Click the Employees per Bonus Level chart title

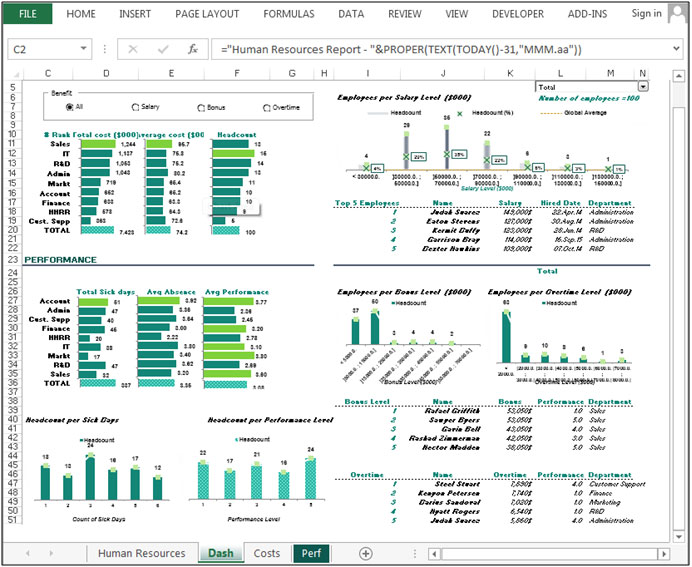[x=404, y=292]
